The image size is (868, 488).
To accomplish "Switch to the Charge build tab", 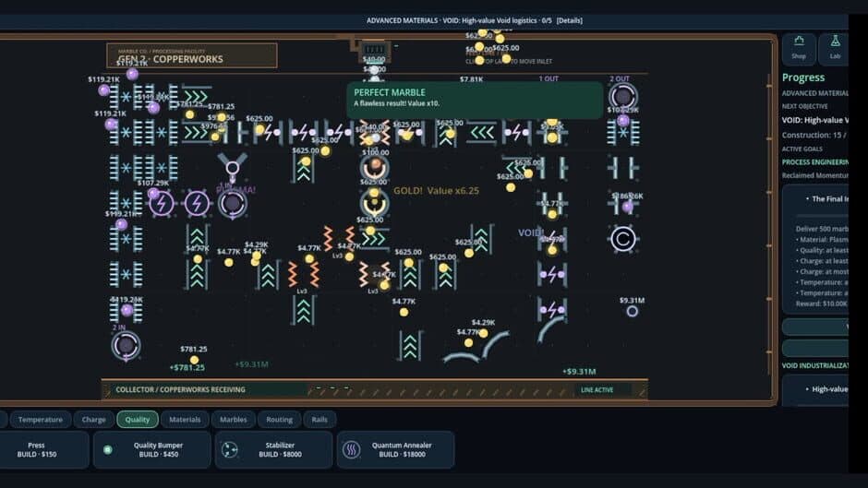I will [x=93, y=420].
